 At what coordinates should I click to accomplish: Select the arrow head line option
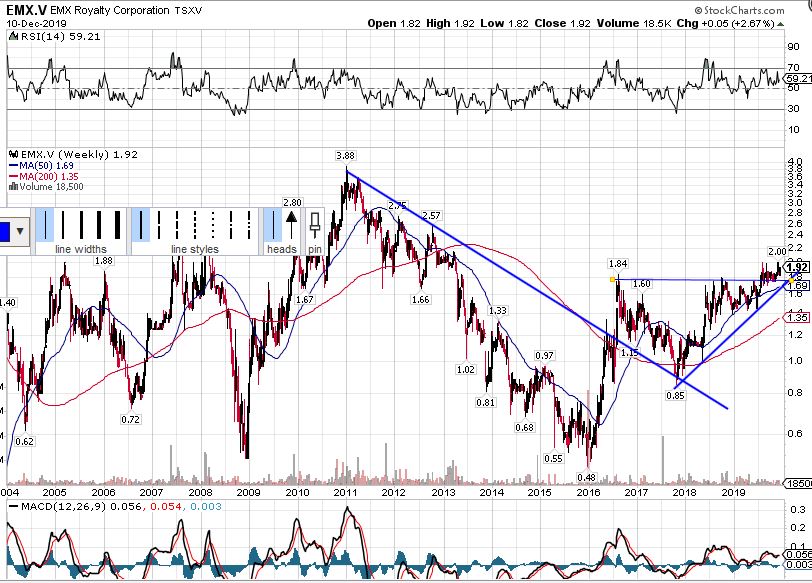point(292,225)
